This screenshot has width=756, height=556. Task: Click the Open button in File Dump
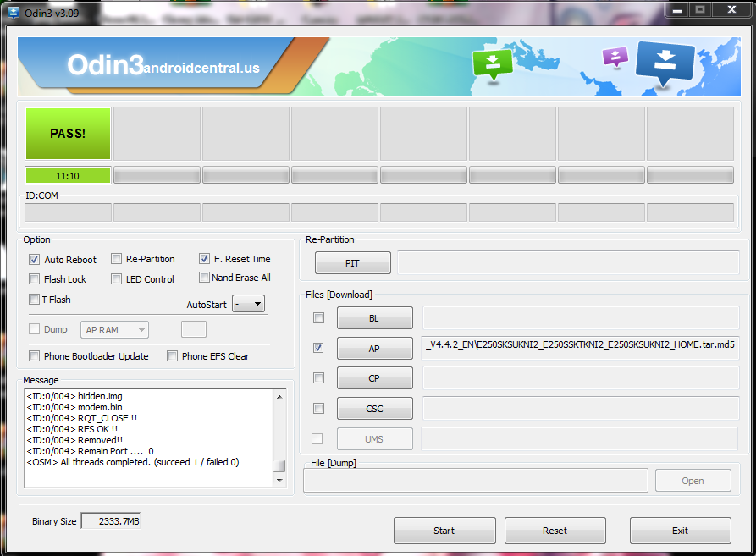coord(693,481)
